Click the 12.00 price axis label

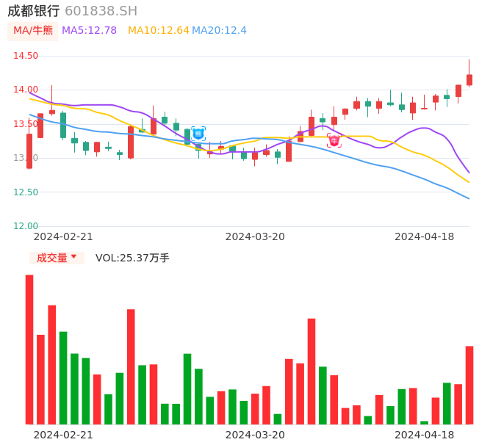point(26,226)
